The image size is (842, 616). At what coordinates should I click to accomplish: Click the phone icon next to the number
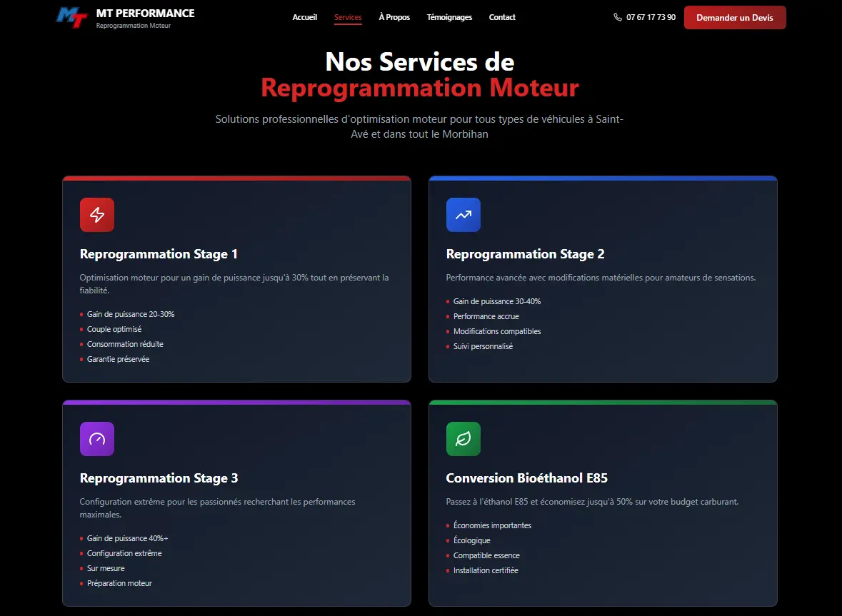pyautogui.click(x=616, y=17)
